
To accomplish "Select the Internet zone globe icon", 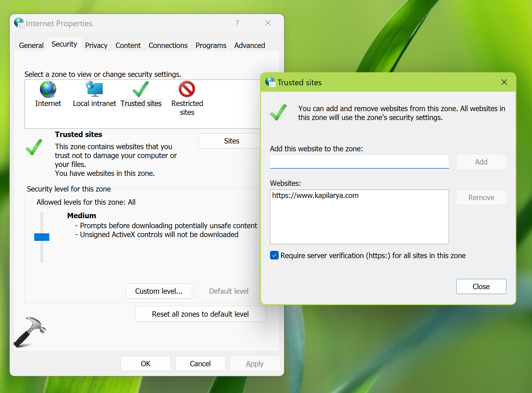I will [48, 90].
